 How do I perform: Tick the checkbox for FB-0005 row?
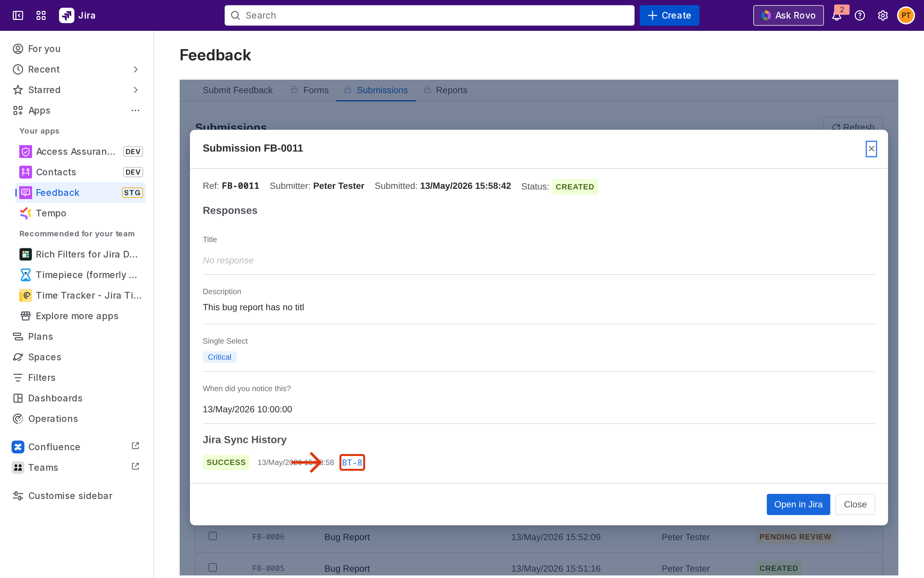(x=213, y=567)
